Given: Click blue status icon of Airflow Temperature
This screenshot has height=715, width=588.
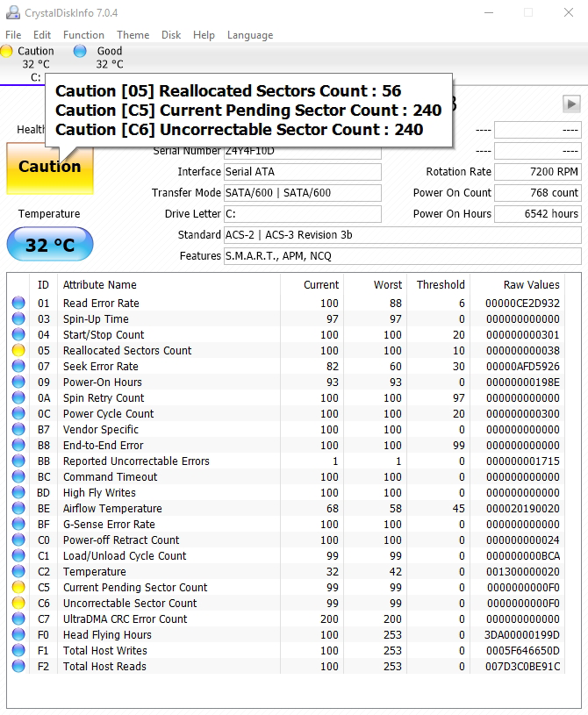Looking at the screenshot, I should pos(18,508).
